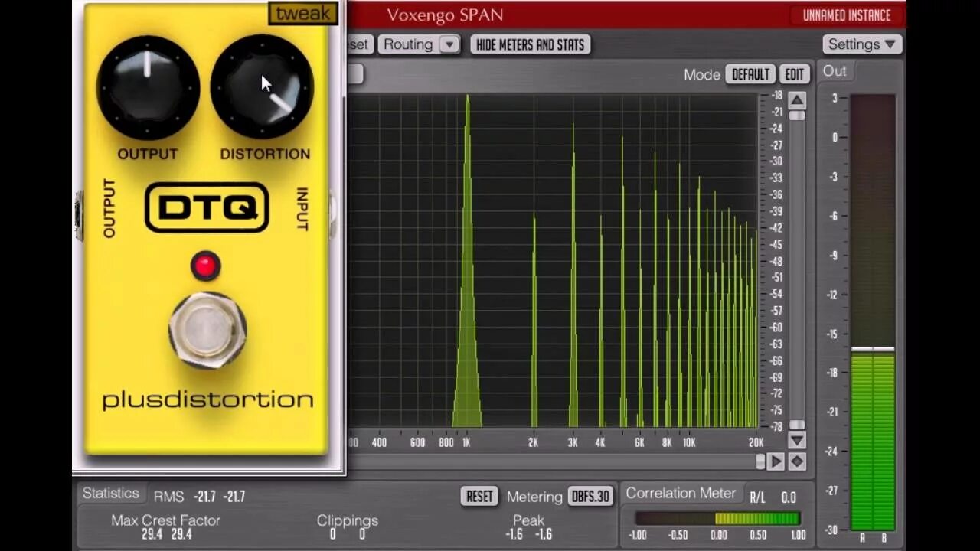Click the horizontal scroll right arrow button
Image resolution: width=980 pixels, height=551 pixels.
[x=776, y=461]
